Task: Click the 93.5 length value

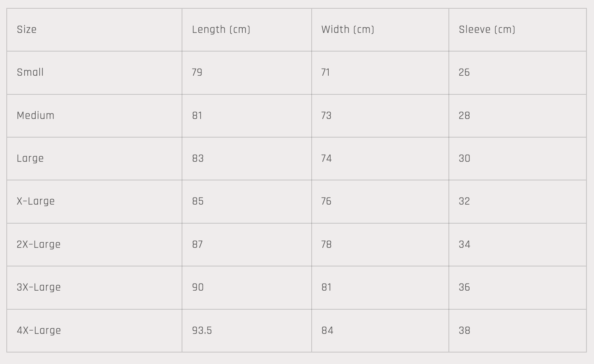Action: pyautogui.click(x=202, y=331)
